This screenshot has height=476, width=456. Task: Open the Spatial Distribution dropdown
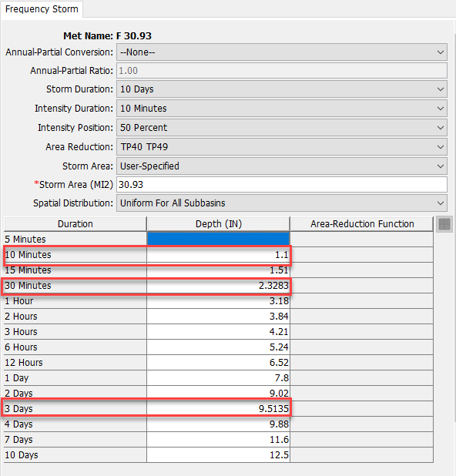click(282, 203)
